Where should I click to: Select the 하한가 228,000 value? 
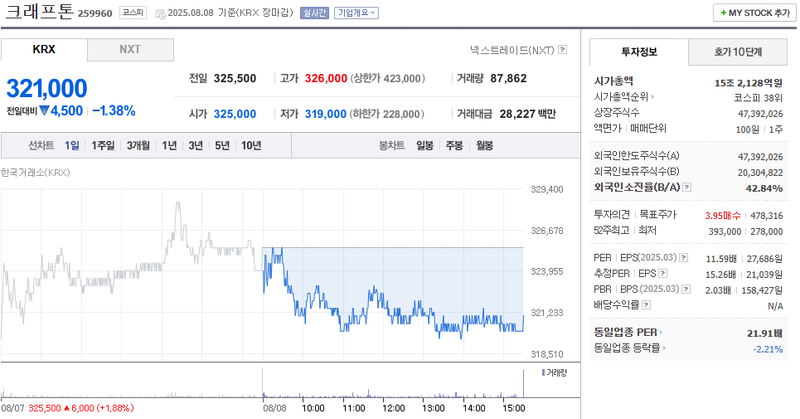click(x=387, y=114)
